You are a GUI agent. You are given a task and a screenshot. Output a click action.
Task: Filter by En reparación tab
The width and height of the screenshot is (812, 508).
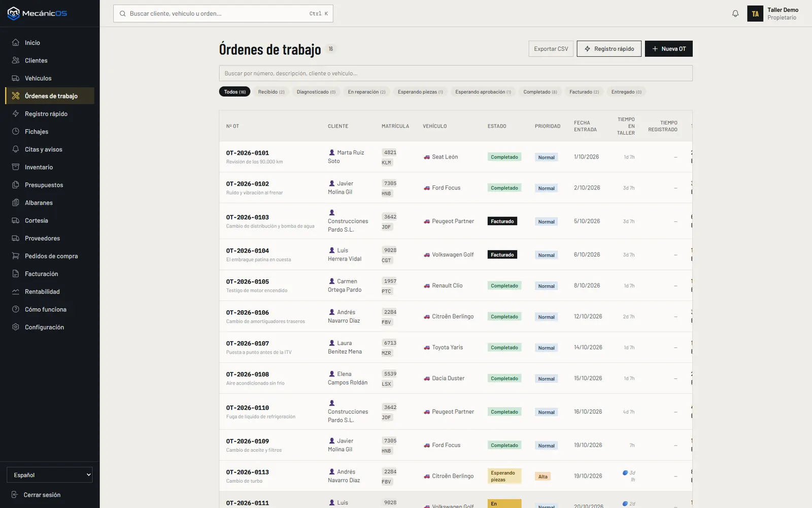pos(366,92)
